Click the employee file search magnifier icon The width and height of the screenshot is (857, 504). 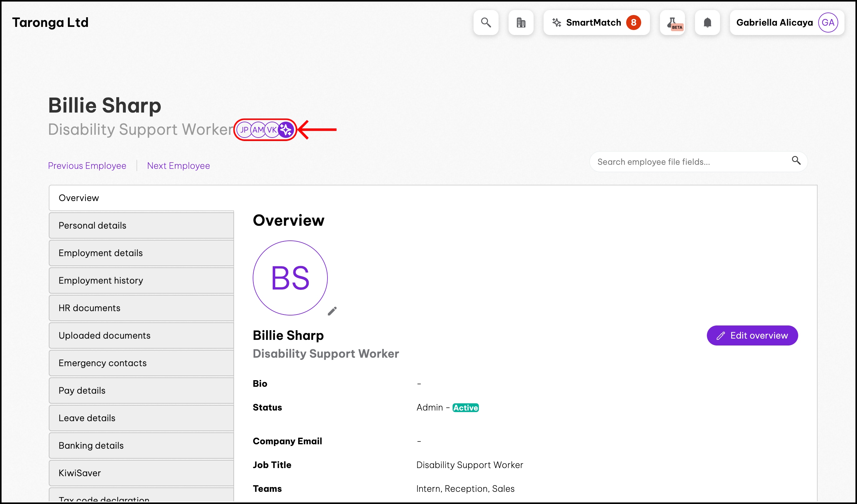[796, 160]
